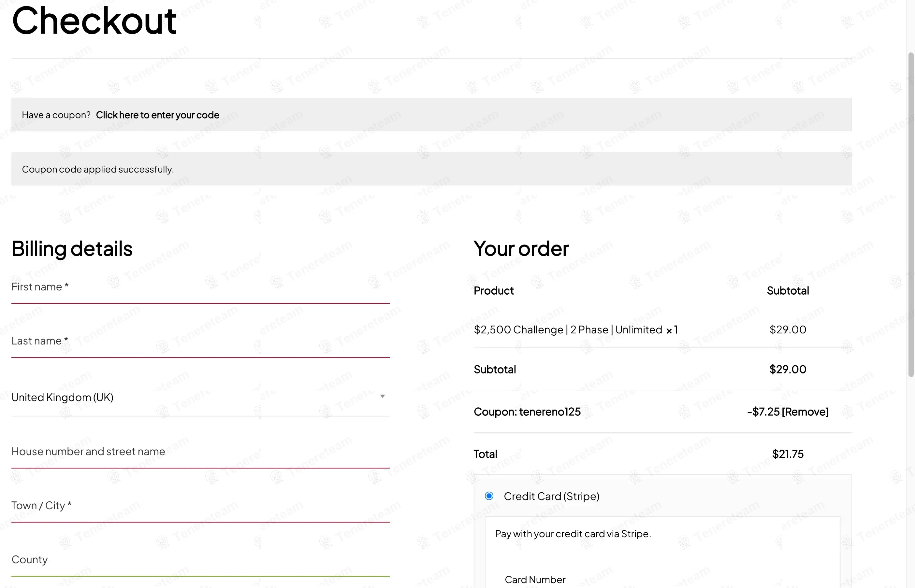Select the Credit Card (Stripe) radio button
Image resolution: width=915 pixels, height=588 pixels.
tap(489, 496)
